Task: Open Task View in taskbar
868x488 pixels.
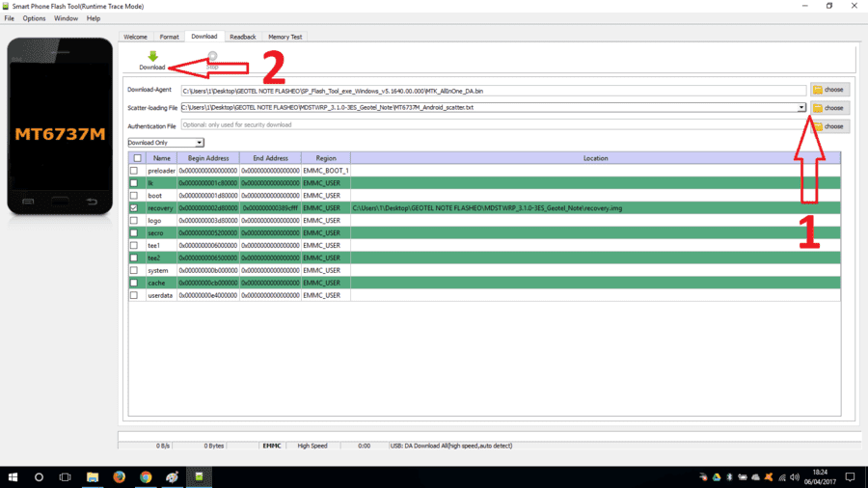Action: tap(66, 477)
